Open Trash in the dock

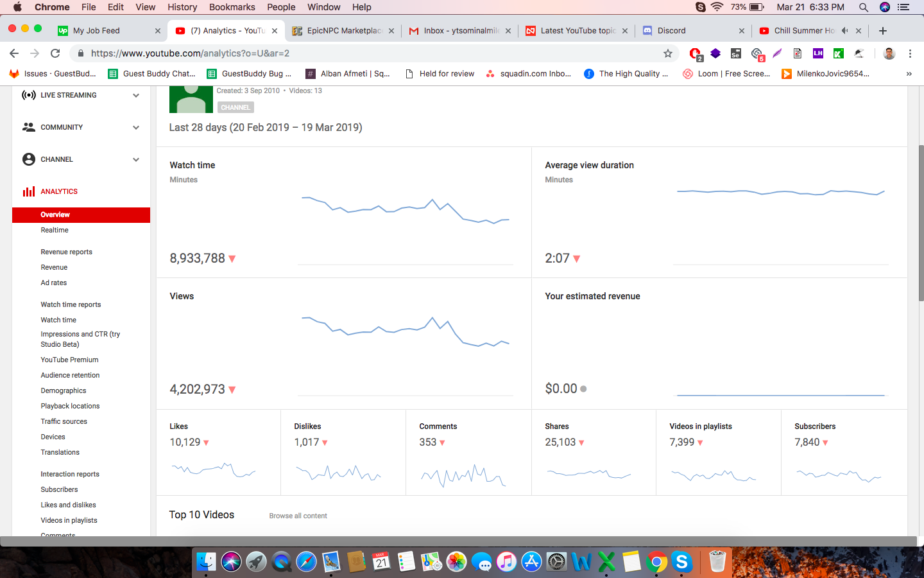pyautogui.click(x=717, y=562)
